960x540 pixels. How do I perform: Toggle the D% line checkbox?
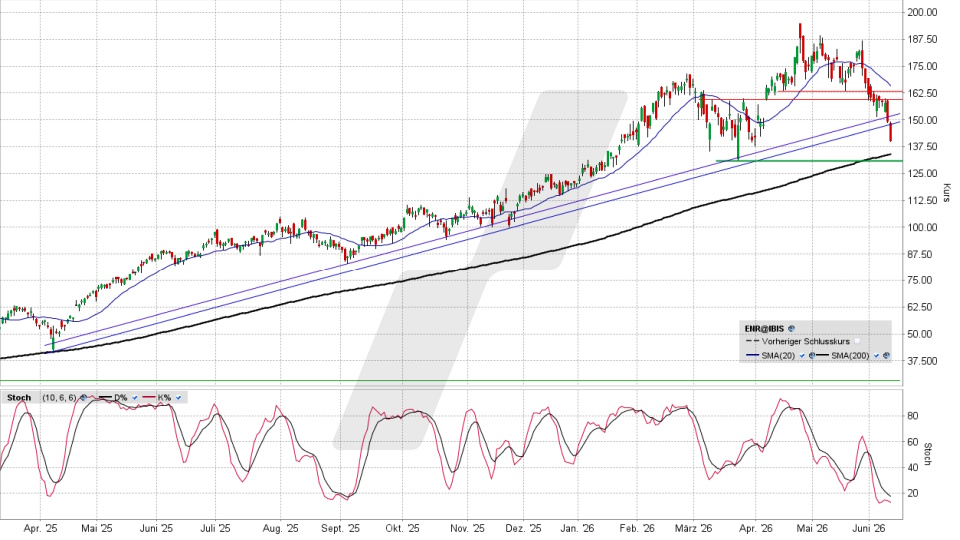coord(135,397)
